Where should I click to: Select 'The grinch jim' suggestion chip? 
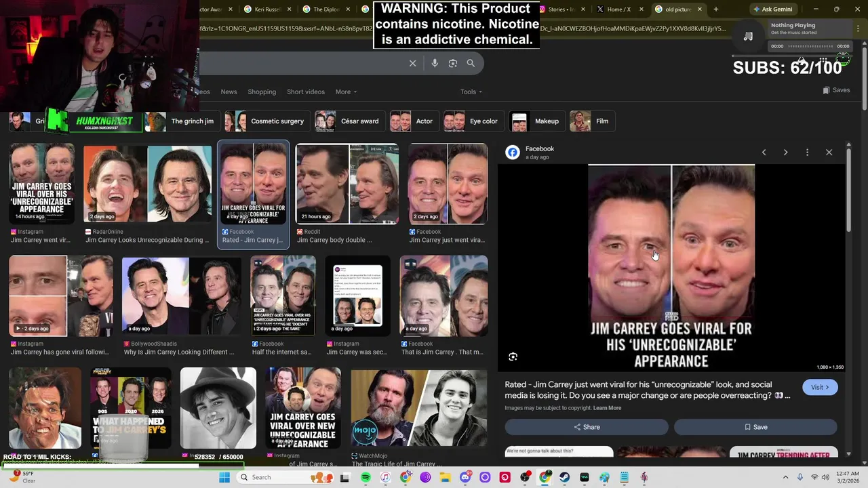(182, 121)
